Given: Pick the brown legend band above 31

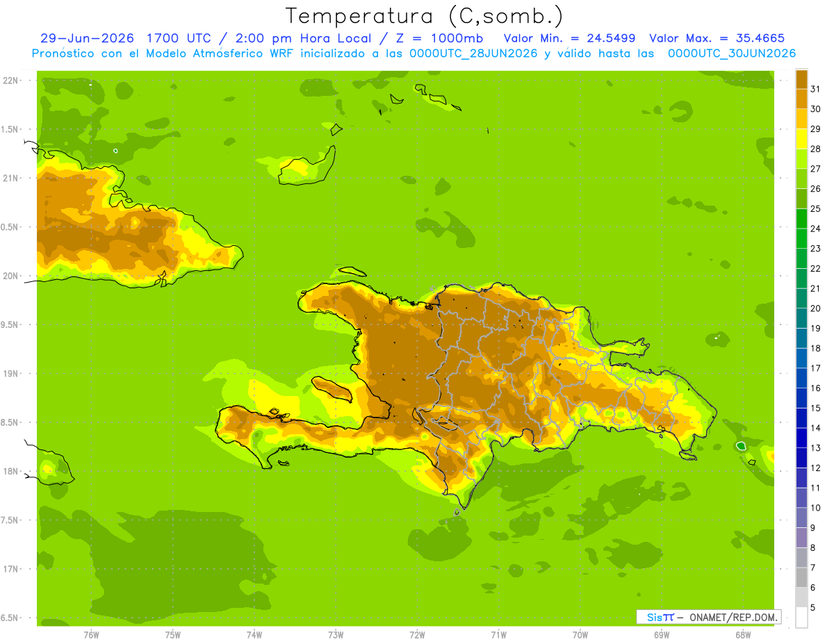Looking at the screenshot, I should tap(801, 79).
